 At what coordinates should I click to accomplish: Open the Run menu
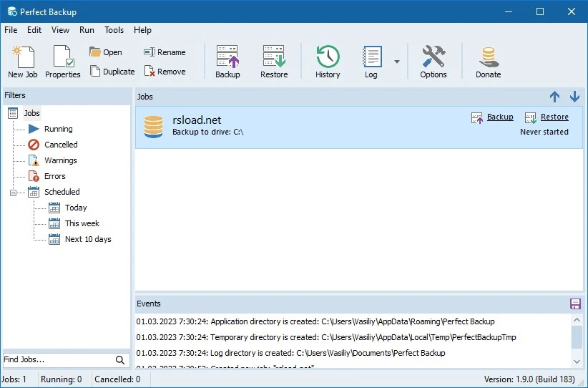coord(87,30)
